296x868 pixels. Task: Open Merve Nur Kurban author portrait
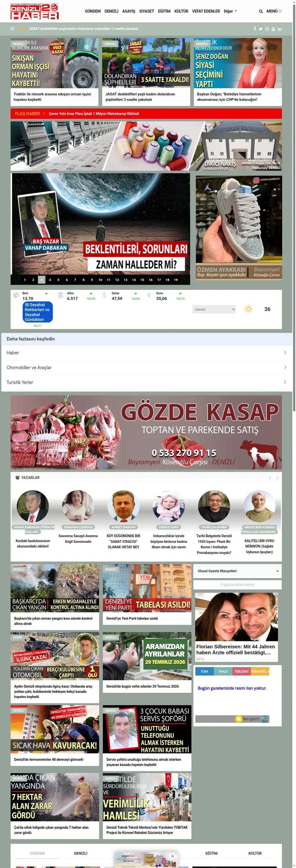tap(259, 506)
